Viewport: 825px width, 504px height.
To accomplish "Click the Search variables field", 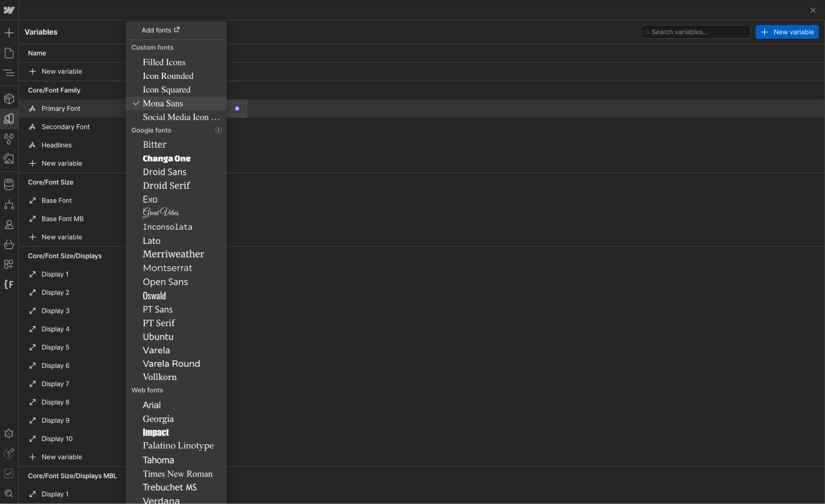I will point(695,32).
